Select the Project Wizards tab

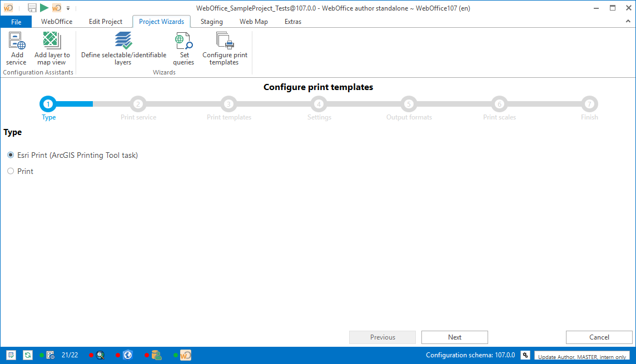pos(161,22)
